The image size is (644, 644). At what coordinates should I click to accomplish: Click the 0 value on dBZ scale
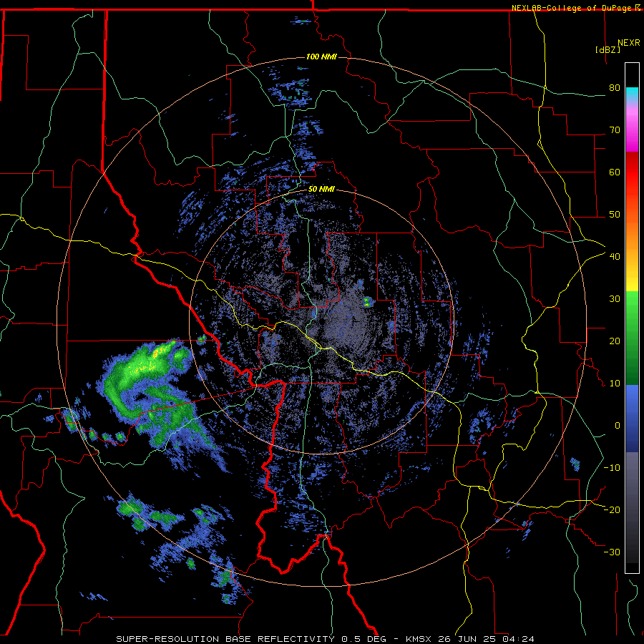pos(618,426)
